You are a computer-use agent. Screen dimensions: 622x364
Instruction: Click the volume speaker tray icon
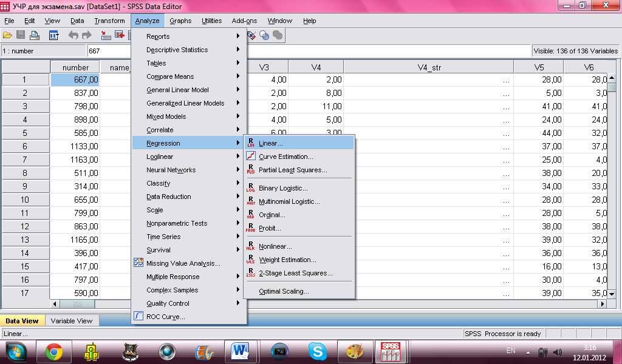pyautogui.click(x=558, y=352)
